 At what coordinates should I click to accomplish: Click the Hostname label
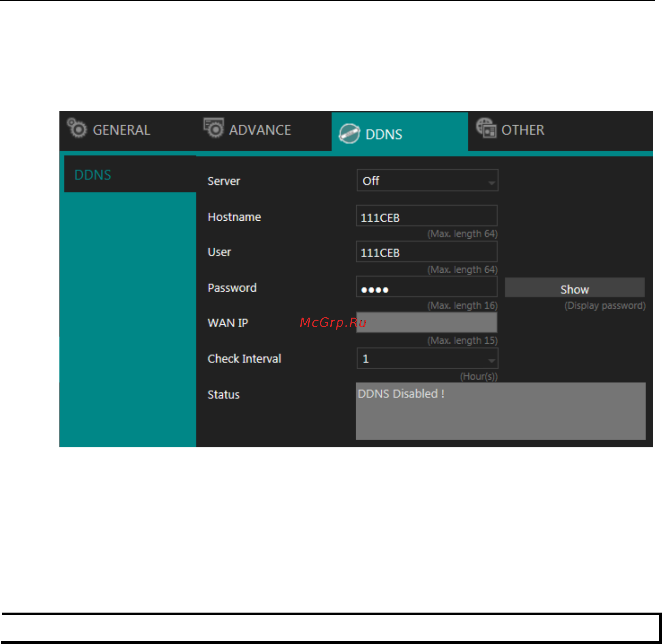pos(234,217)
